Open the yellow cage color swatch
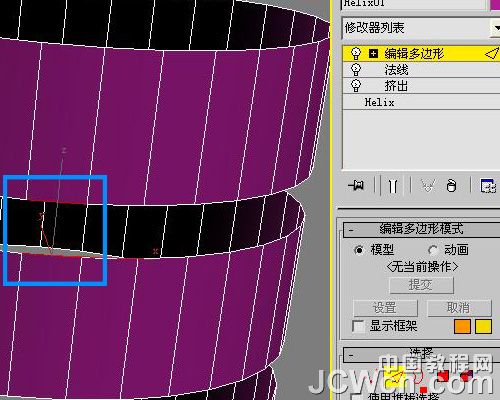The height and width of the screenshot is (400, 500). 483,326
